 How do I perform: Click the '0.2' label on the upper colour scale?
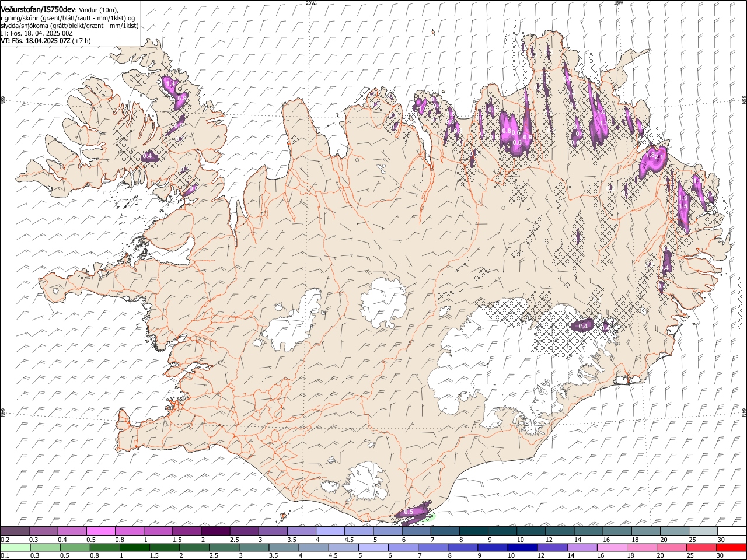5,540
